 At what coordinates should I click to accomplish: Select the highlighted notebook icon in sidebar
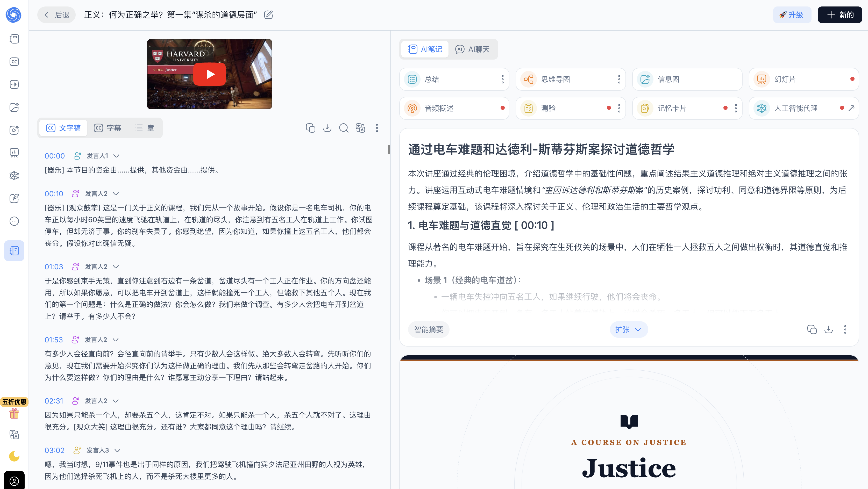[x=14, y=250]
